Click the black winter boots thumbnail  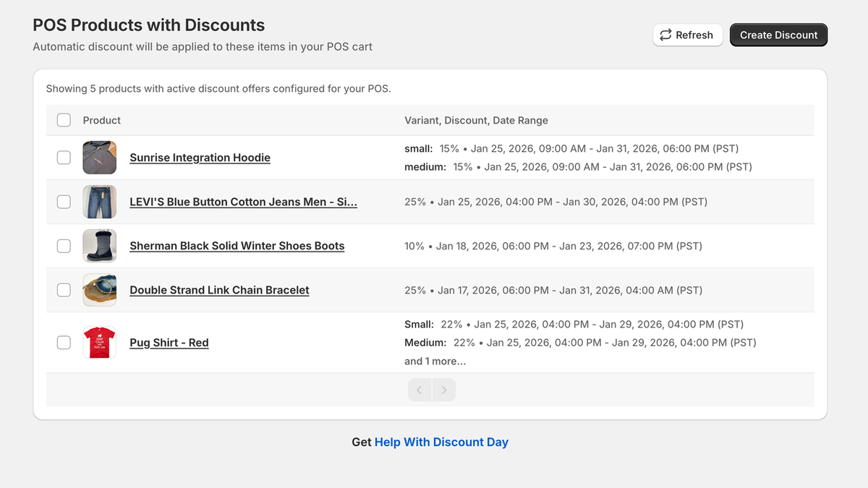point(99,246)
